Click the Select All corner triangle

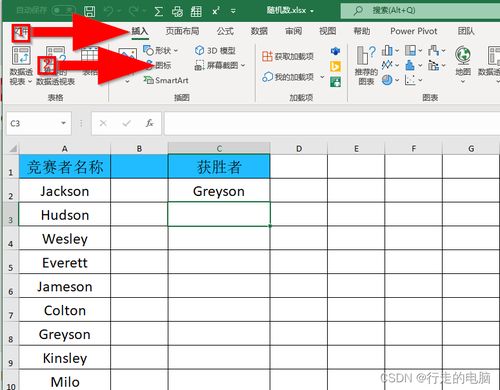tap(13, 148)
